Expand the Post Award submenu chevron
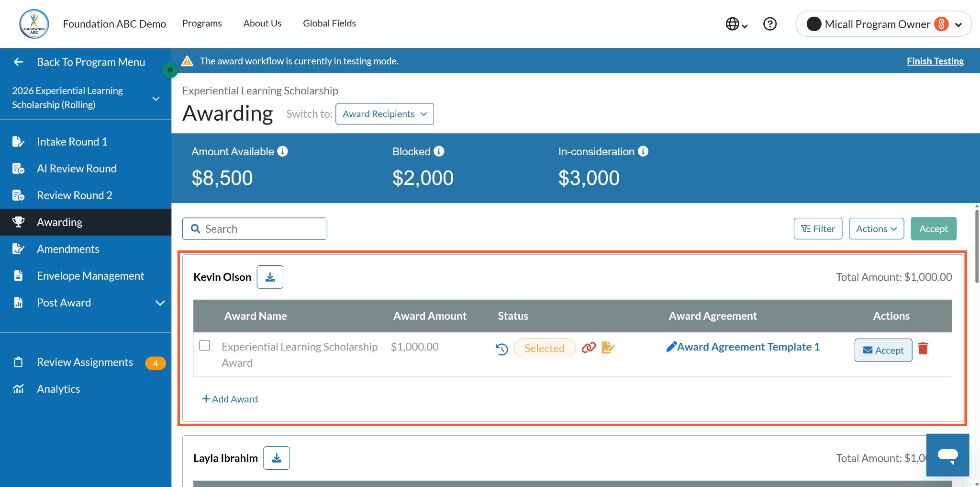 tap(160, 303)
